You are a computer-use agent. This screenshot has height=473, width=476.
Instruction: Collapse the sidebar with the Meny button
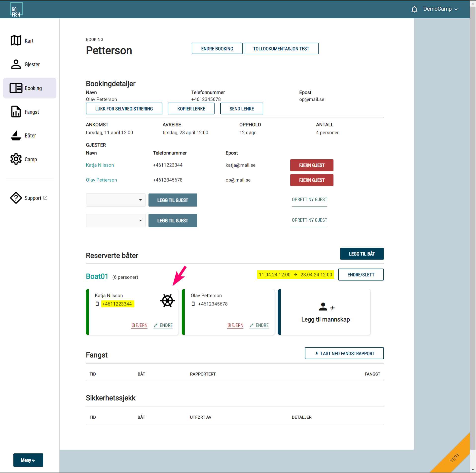click(x=28, y=460)
